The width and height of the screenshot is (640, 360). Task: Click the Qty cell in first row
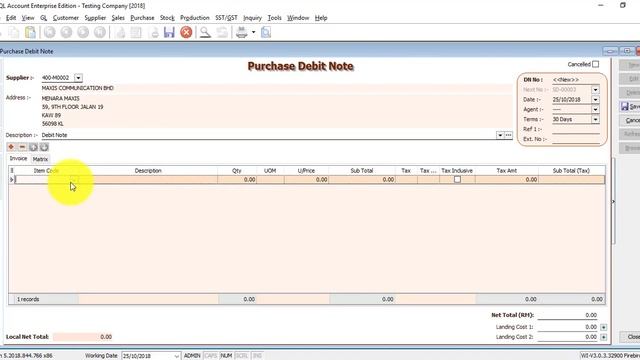pyautogui.click(x=237, y=180)
